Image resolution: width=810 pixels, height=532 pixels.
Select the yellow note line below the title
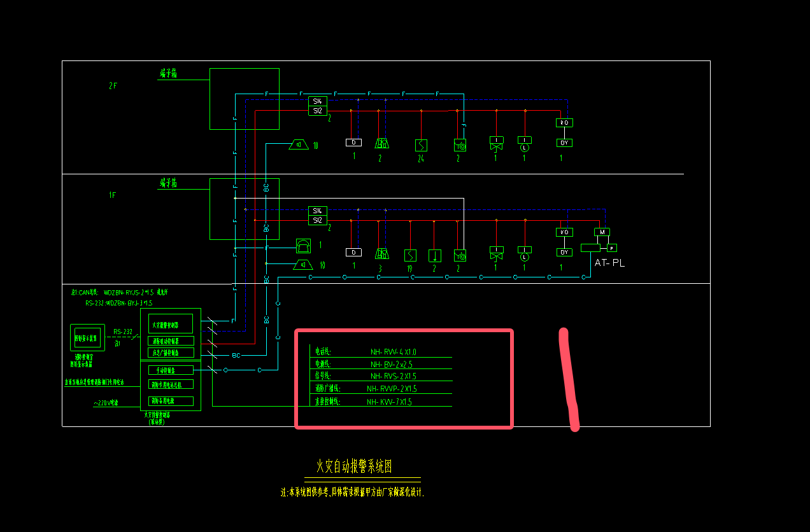(353, 492)
